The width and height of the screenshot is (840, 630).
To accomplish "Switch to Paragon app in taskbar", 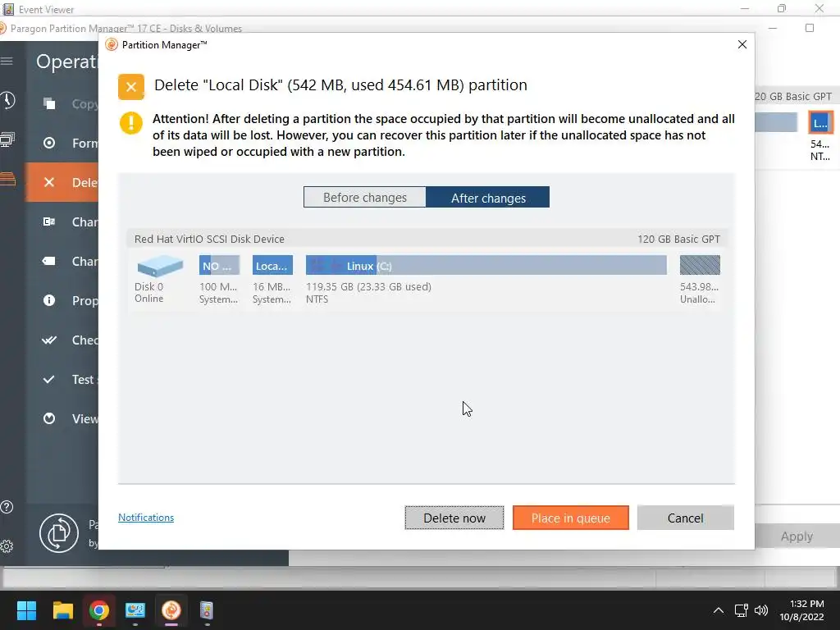I will 171,610.
